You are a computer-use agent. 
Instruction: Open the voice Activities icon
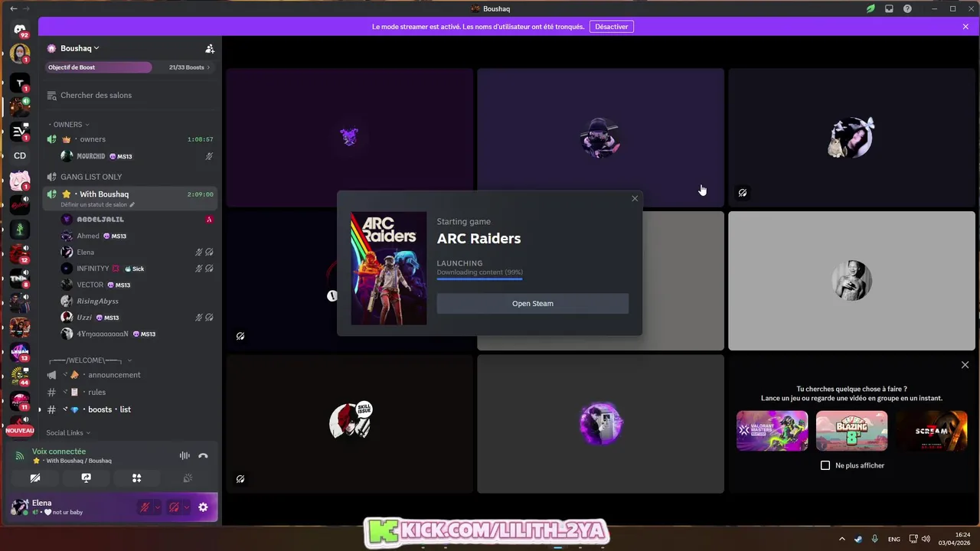click(136, 478)
